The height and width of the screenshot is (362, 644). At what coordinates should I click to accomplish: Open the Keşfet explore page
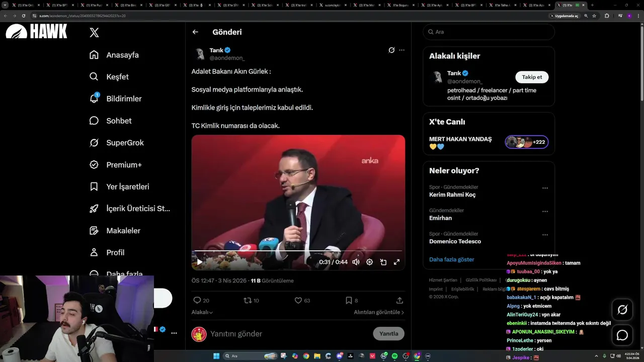coord(109,76)
